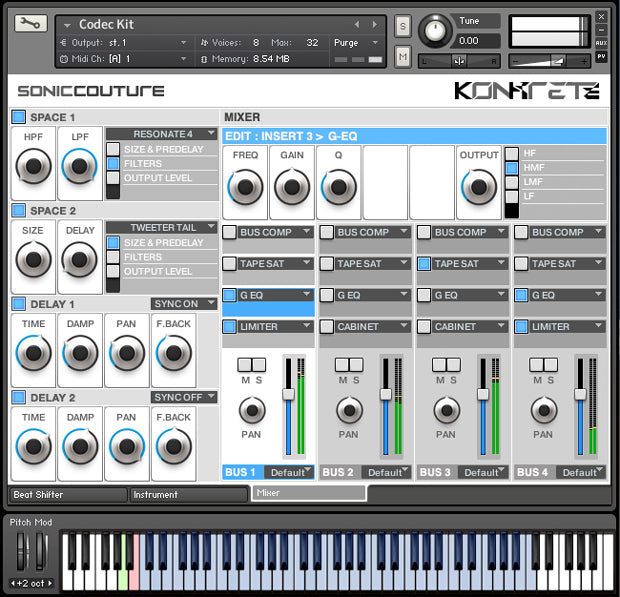Viewport: 620px width, 597px height.
Task: Click the Delay 1 DAMP knob
Action: (80, 353)
